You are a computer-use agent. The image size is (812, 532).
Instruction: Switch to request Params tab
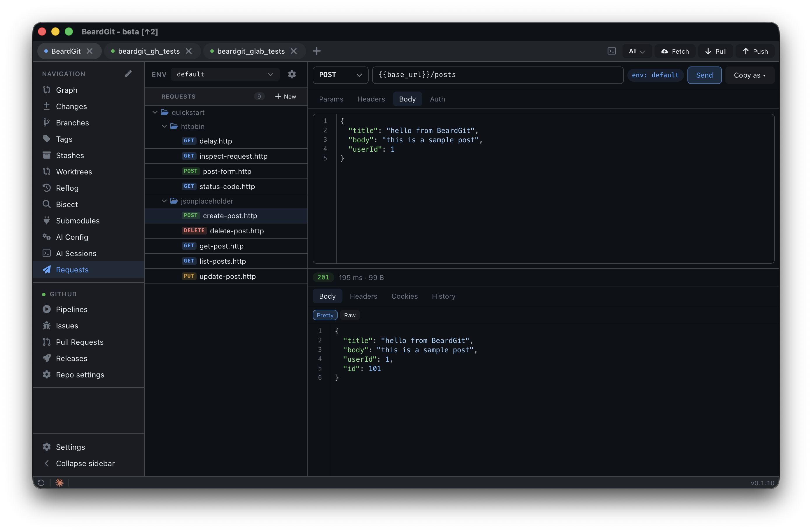(x=331, y=99)
